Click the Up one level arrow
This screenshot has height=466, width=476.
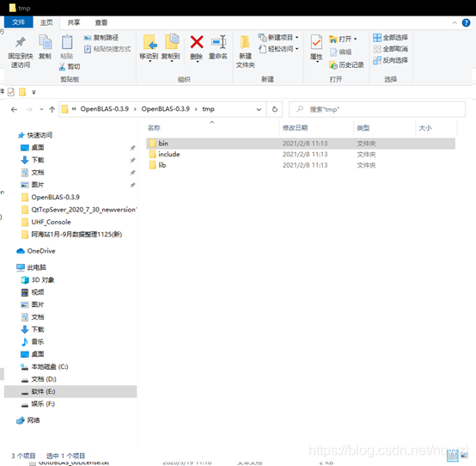[x=52, y=109]
